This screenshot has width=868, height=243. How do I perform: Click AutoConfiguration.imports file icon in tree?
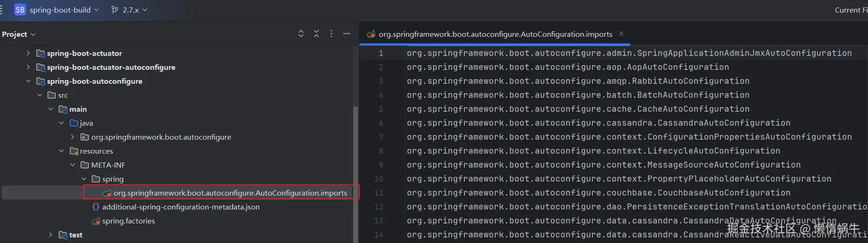click(107, 193)
